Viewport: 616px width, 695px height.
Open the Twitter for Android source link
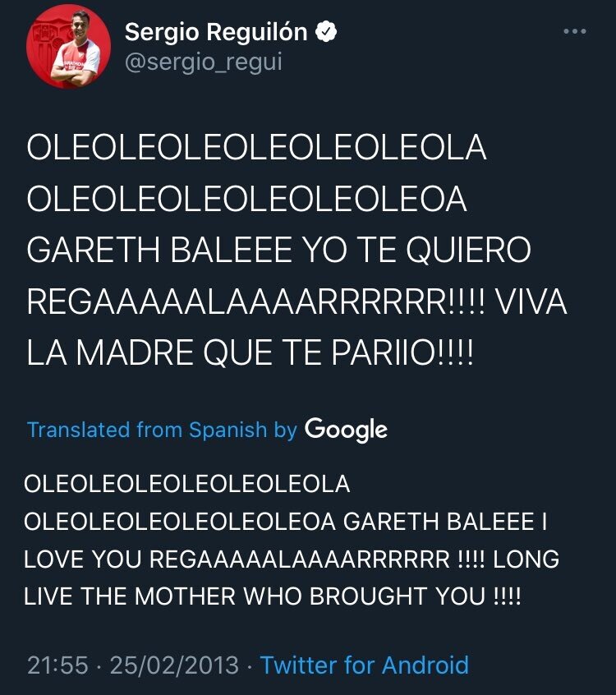(364, 665)
